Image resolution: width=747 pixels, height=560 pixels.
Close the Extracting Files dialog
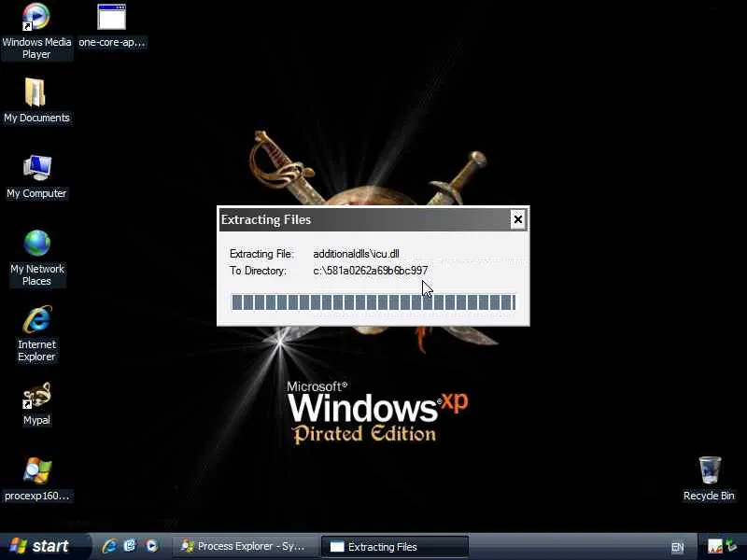[517, 219]
